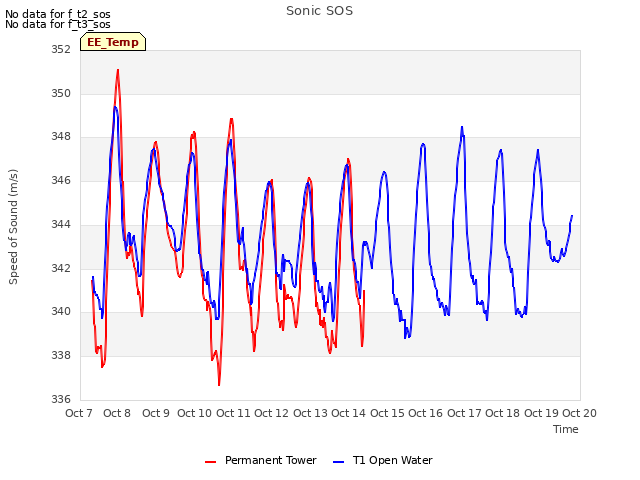Click the 'No data for f_t2_sos' message
Image resolution: width=640 pixels, height=480 pixels.
(x=58, y=14)
